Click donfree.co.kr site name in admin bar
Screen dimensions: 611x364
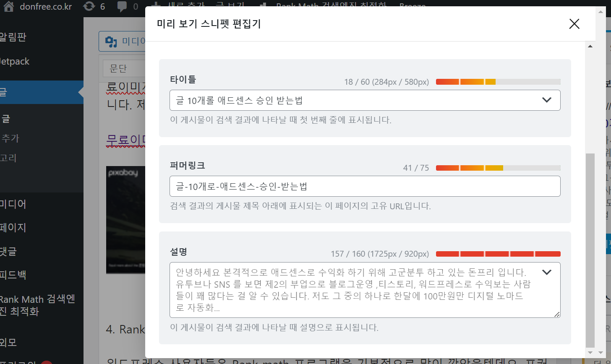[46, 6]
